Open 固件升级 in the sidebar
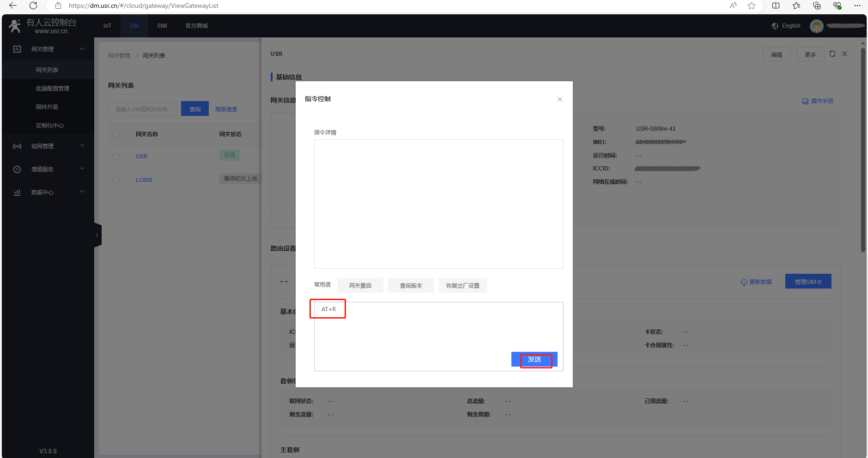 (x=47, y=107)
